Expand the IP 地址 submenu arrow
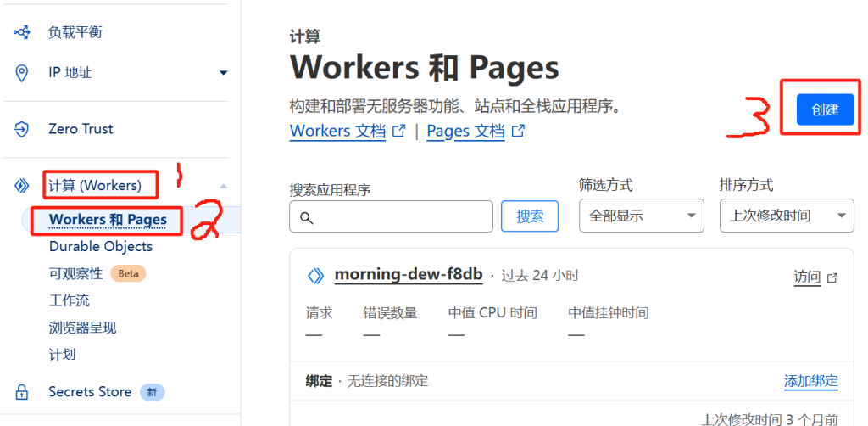Viewport: 868px width, 426px height. [223, 73]
